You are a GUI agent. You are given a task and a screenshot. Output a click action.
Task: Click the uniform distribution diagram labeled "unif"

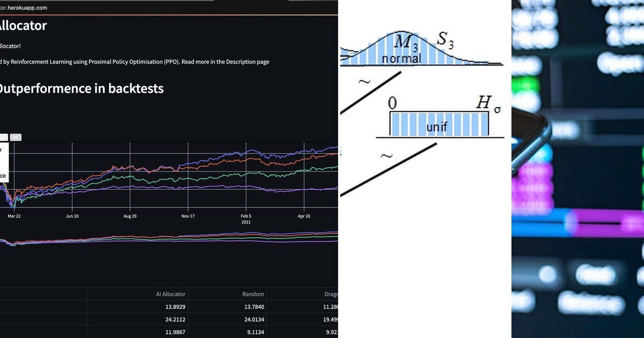439,122
